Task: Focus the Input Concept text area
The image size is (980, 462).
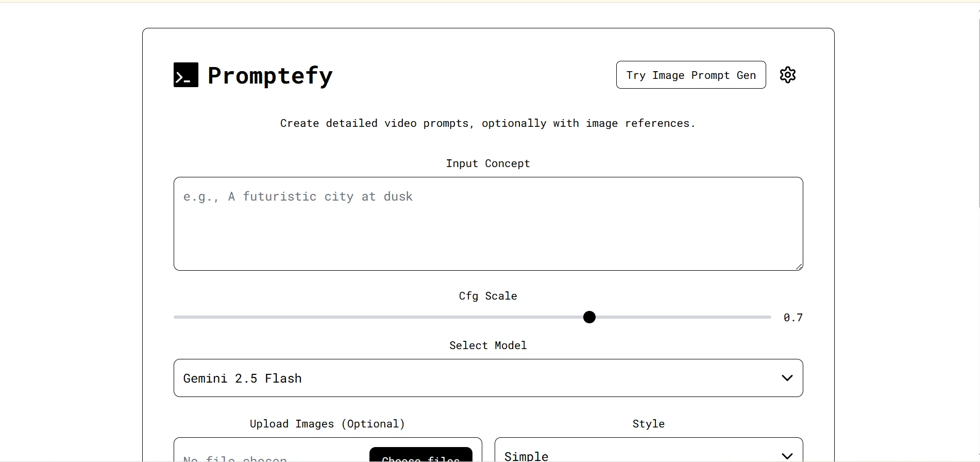Action: (x=487, y=223)
